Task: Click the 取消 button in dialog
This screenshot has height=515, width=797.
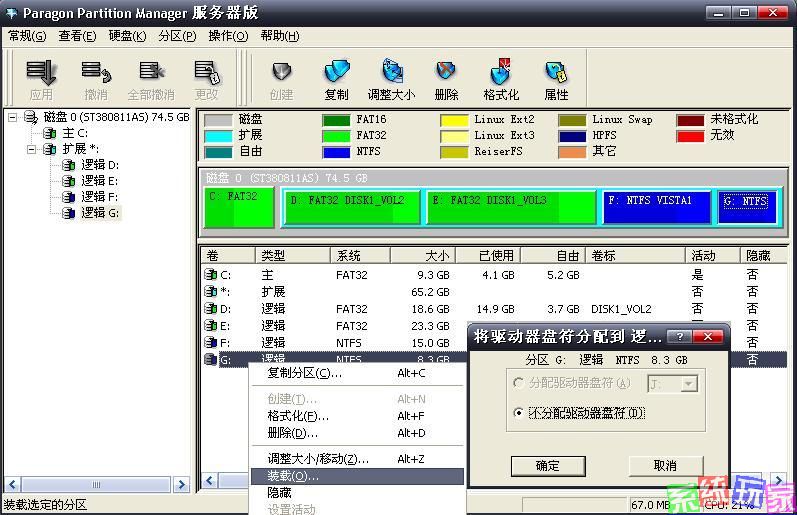Action: click(666, 465)
